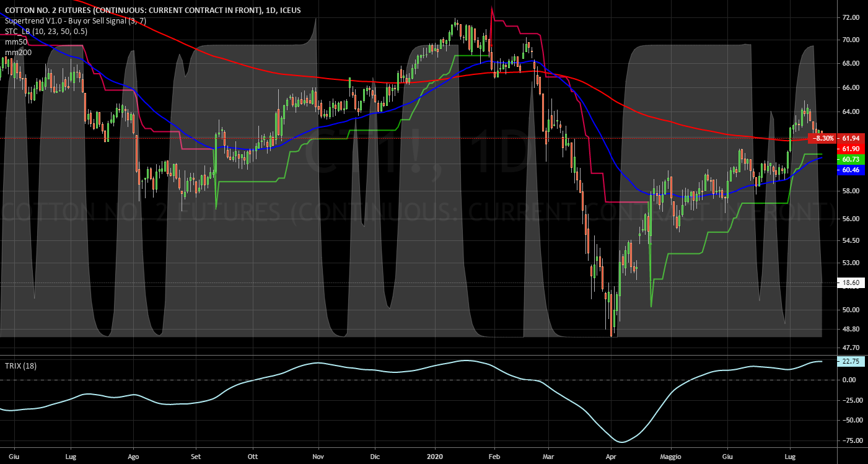The image size is (868, 464).
Task: Click the mm200 moving average label
Action: 18,53
